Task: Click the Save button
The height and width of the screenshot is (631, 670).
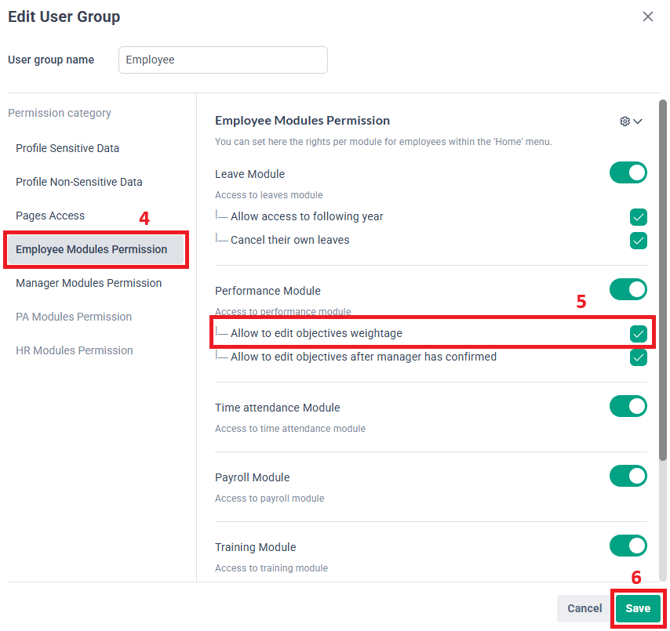Action: point(638,608)
